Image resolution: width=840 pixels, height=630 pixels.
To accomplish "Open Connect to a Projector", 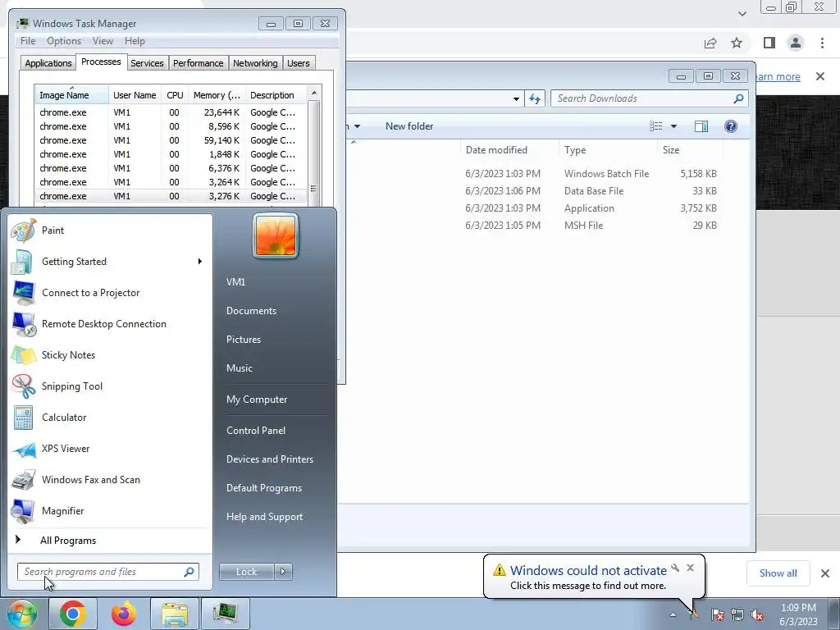I will click(110, 293).
